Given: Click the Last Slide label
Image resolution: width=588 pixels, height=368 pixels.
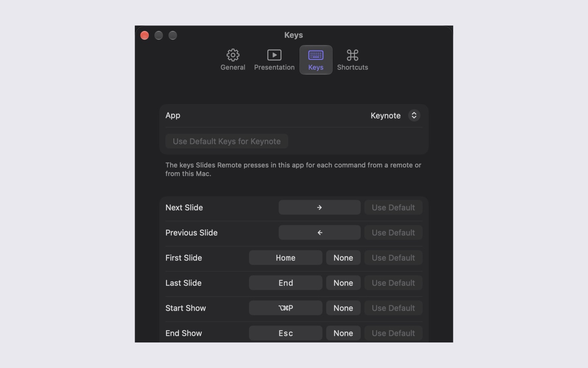Looking at the screenshot, I should click(183, 283).
